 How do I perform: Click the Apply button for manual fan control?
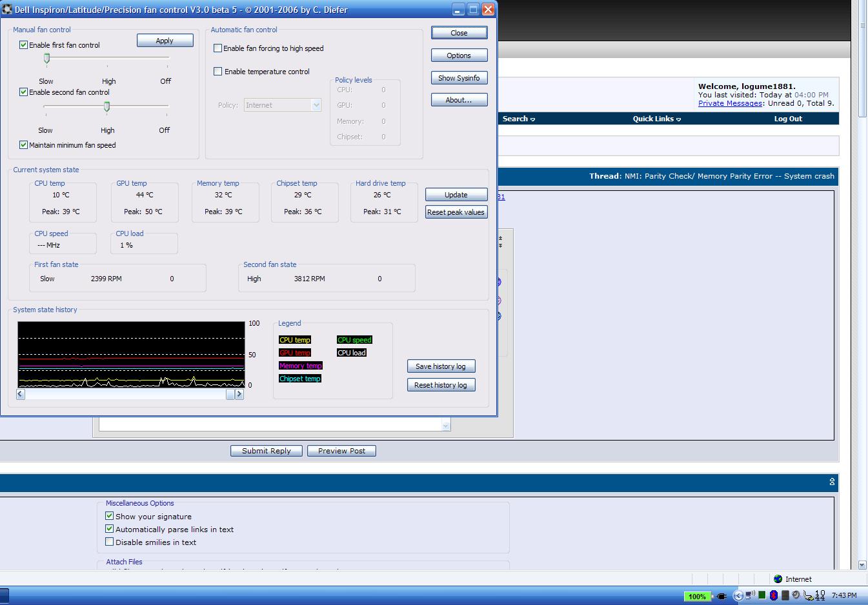[165, 41]
